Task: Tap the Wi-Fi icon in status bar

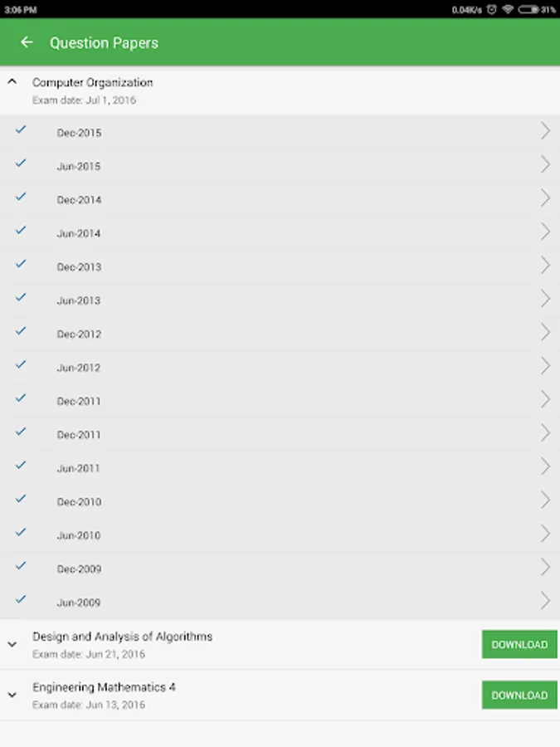Action: [x=508, y=9]
